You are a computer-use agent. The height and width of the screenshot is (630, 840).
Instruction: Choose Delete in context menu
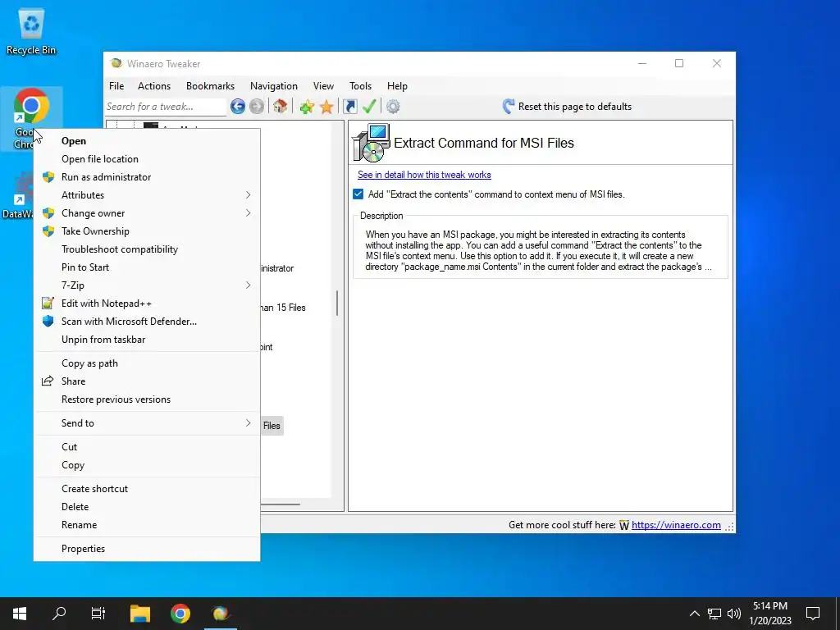pyautogui.click(x=147, y=507)
